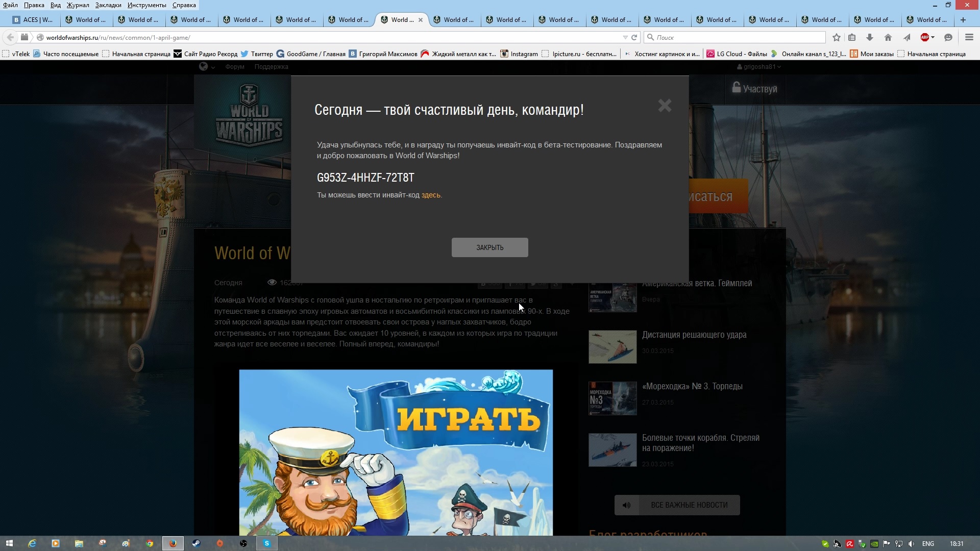This screenshot has height=551, width=980.
Task: Switch to the ACES | W... tab
Action: [33, 20]
